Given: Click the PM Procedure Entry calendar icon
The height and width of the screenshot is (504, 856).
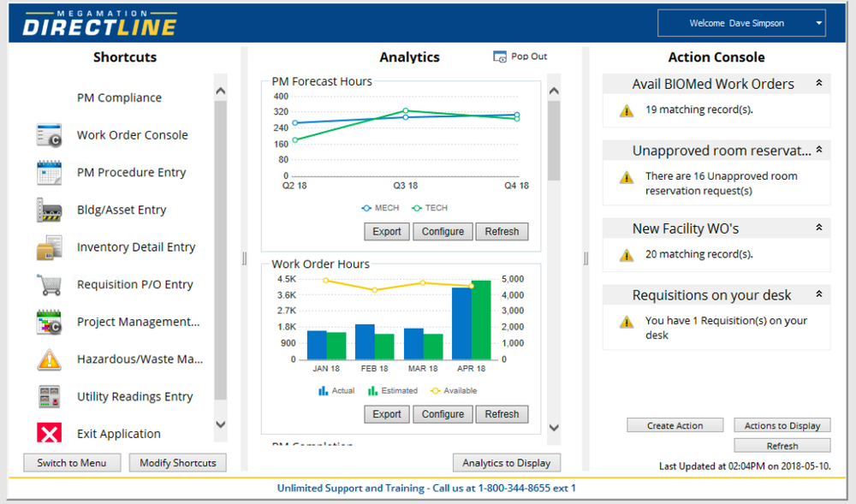Looking at the screenshot, I should 49,173.
